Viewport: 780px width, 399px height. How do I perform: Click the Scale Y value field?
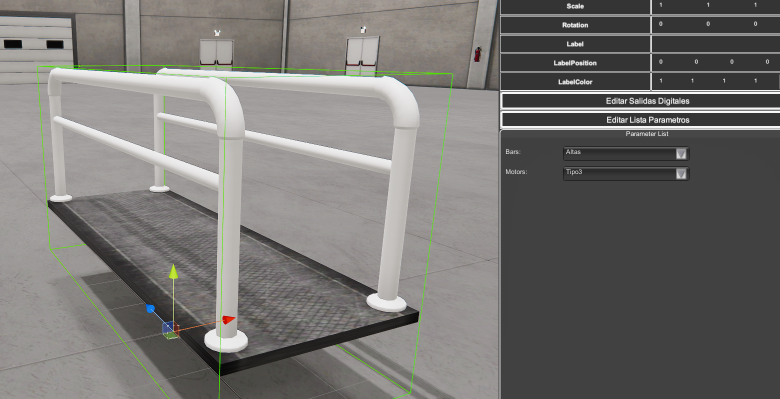[708, 5]
